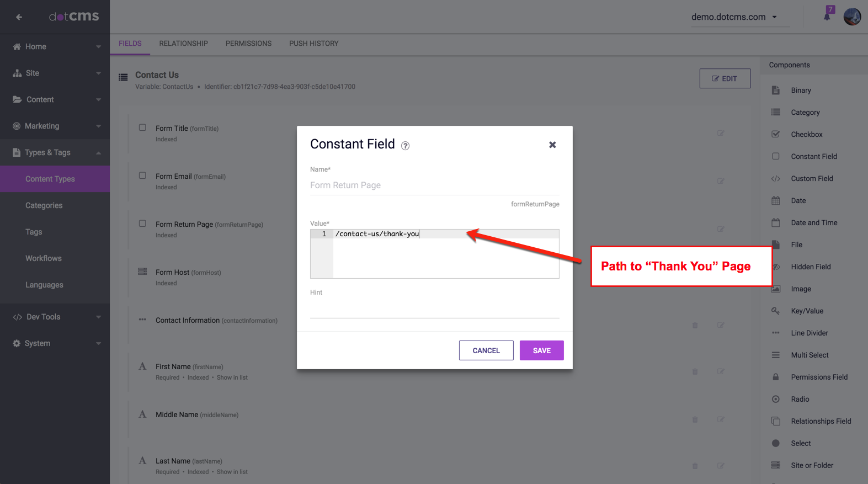Choose the Key/Value component icon
Screen dimensions: 868x484
point(775,311)
